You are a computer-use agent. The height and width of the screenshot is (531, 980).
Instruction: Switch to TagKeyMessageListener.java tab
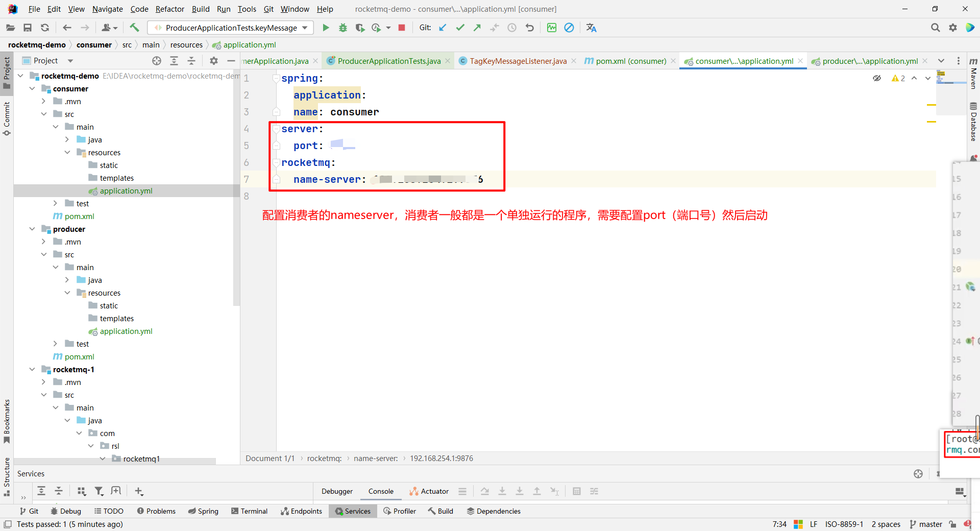518,61
